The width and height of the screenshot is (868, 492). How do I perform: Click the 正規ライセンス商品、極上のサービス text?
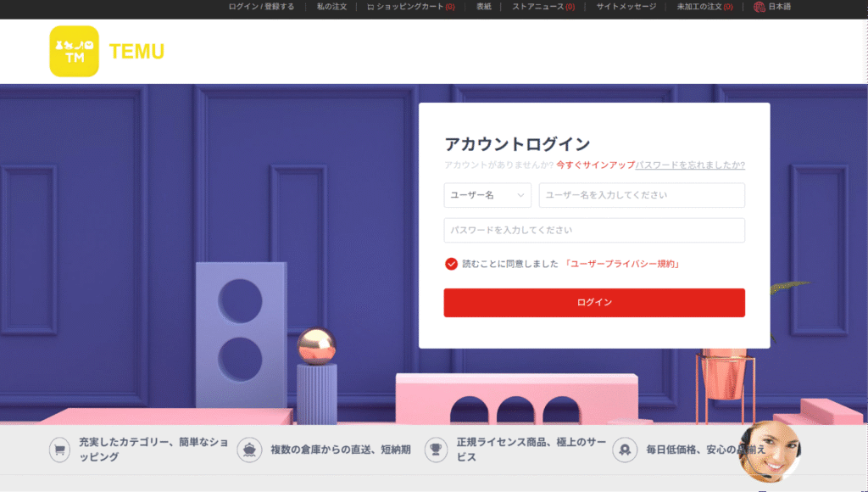531,450
